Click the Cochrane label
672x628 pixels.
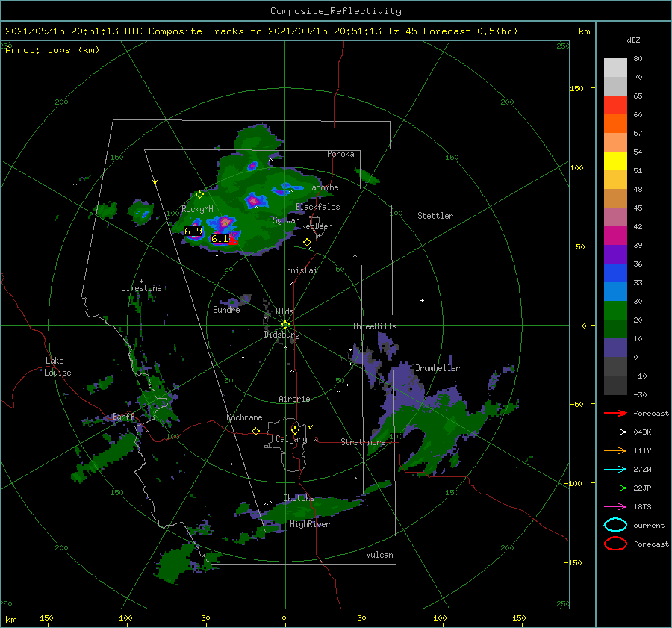244,417
